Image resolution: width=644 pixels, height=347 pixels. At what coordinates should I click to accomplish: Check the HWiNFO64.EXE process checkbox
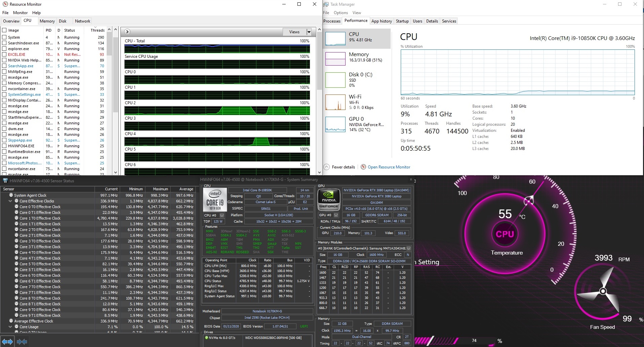(4, 146)
